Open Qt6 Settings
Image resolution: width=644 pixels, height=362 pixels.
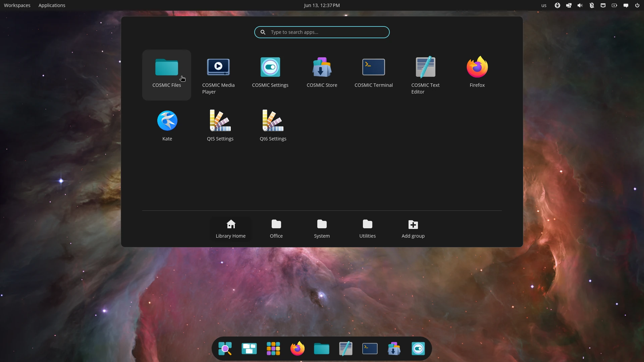273,126
